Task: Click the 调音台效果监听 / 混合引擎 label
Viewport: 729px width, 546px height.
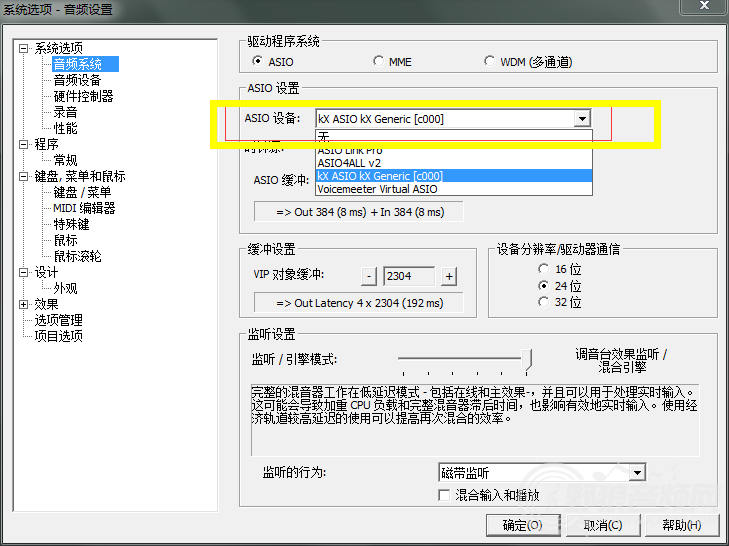Action: click(x=622, y=360)
